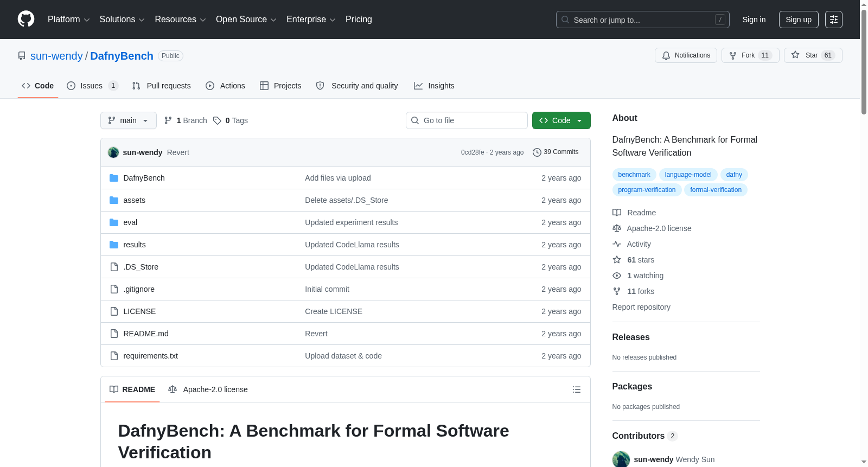Fork the repository
The height and width of the screenshot is (467, 868).
click(x=750, y=55)
